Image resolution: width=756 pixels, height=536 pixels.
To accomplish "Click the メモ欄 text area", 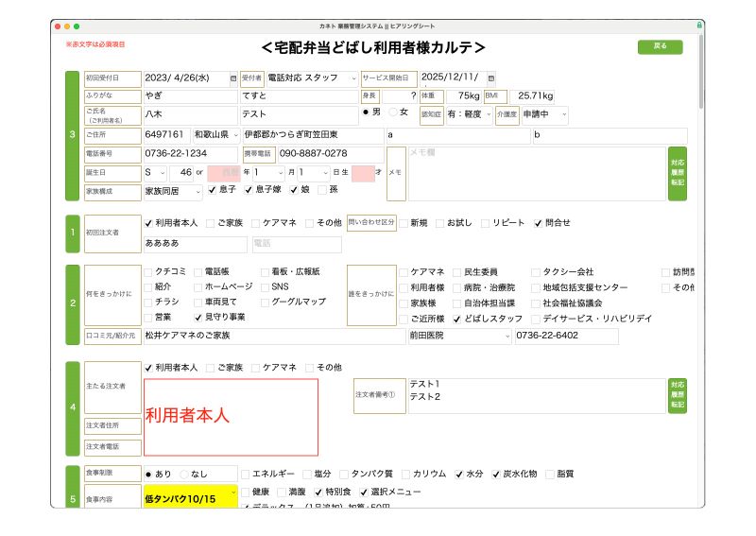I will (x=537, y=174).
